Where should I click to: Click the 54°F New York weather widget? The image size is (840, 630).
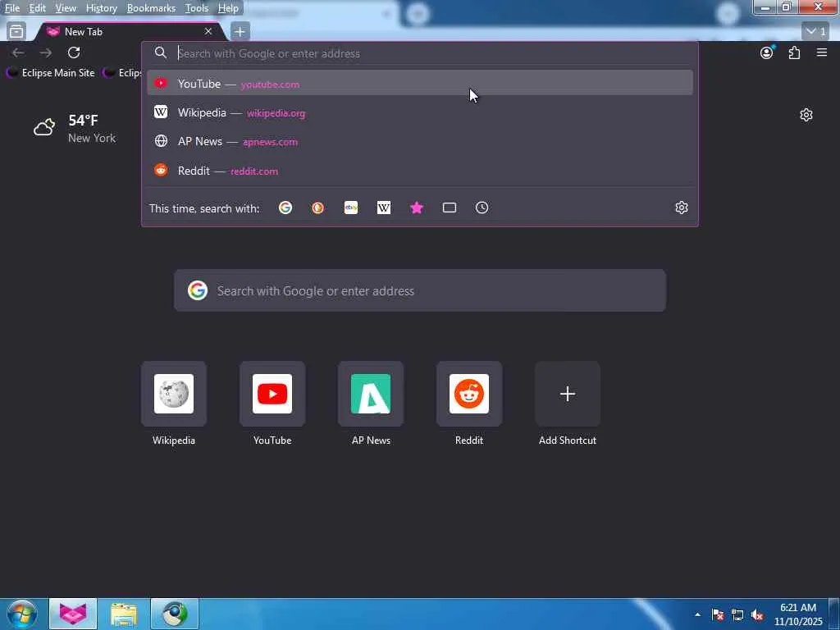click(75, 129)
